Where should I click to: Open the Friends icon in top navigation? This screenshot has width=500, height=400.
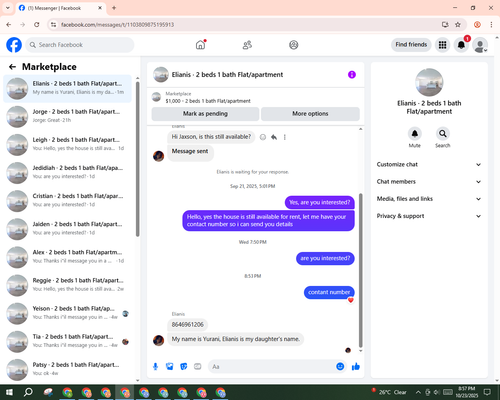point(247,45)
